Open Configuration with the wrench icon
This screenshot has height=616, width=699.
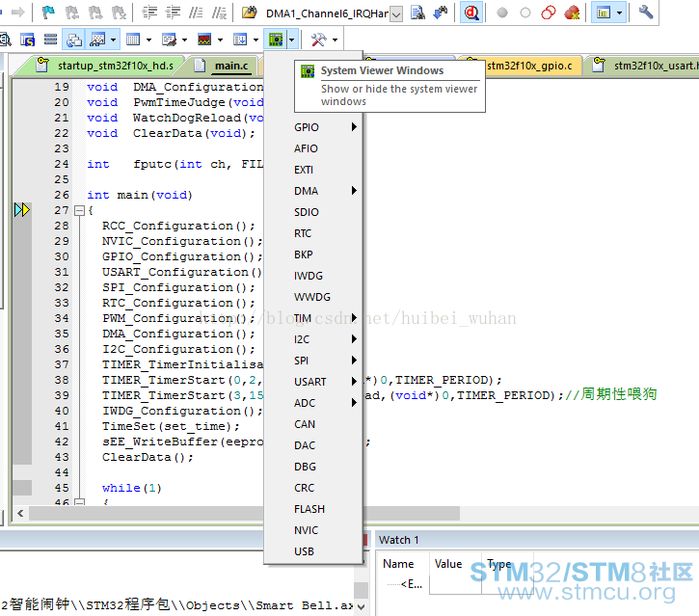click(x=646, y=13)
